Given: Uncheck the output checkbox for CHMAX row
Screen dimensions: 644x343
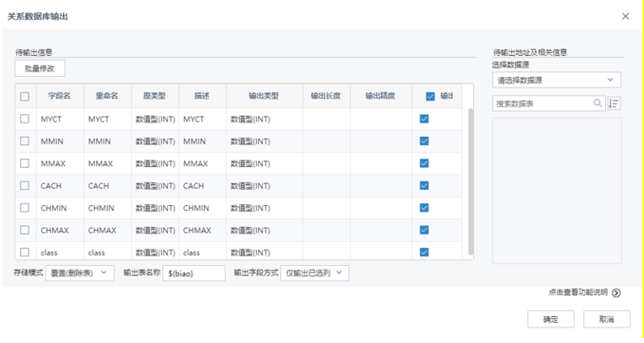Looking at the screenshot, I should click(x=424, y=230).
